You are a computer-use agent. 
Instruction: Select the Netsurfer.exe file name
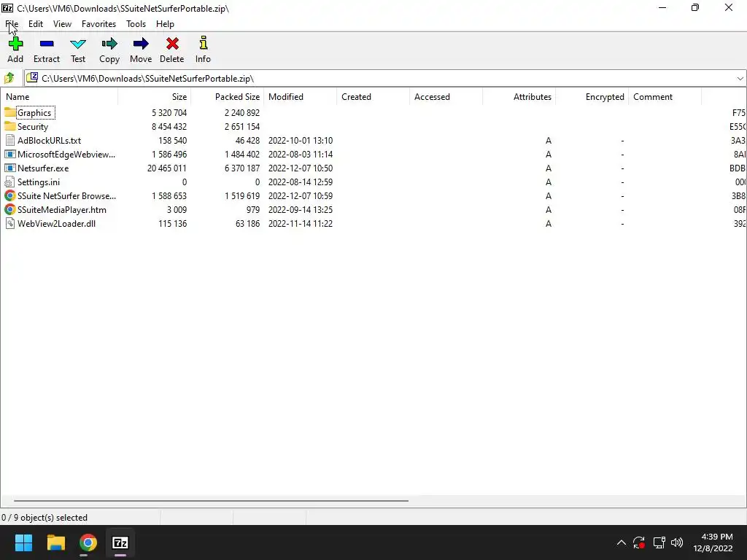pyautogui.click(x=43, y=168)
